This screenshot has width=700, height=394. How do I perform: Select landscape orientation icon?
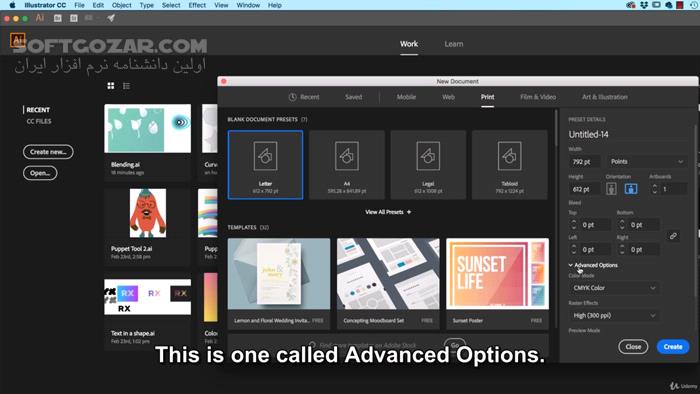[x=631, y=189]
